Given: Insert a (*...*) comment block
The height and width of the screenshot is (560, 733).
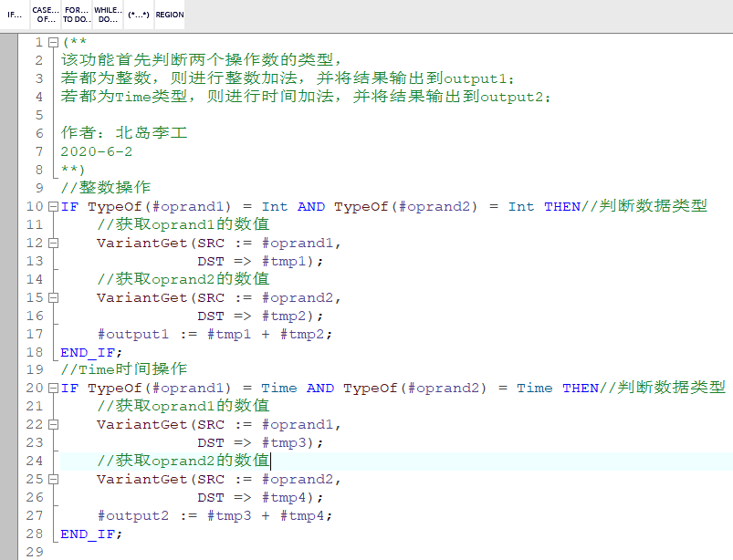Looking at the screenshot, I should 138,15.
